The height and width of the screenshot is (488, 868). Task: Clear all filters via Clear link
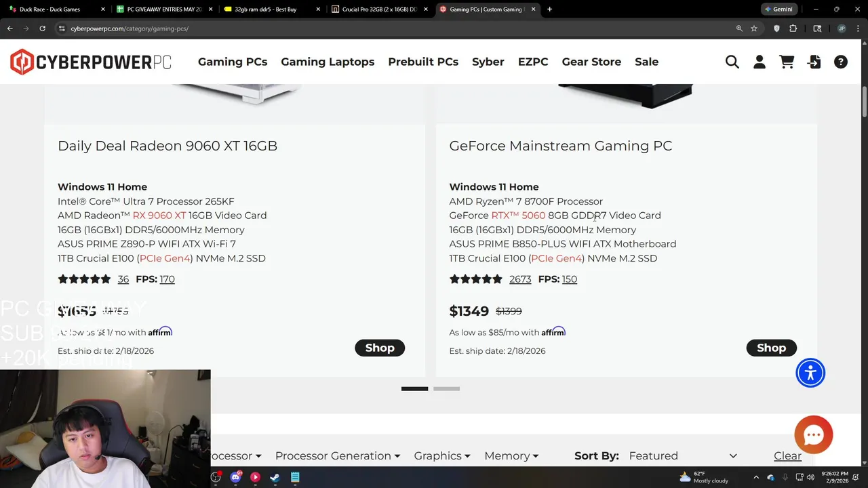(787, 456)
